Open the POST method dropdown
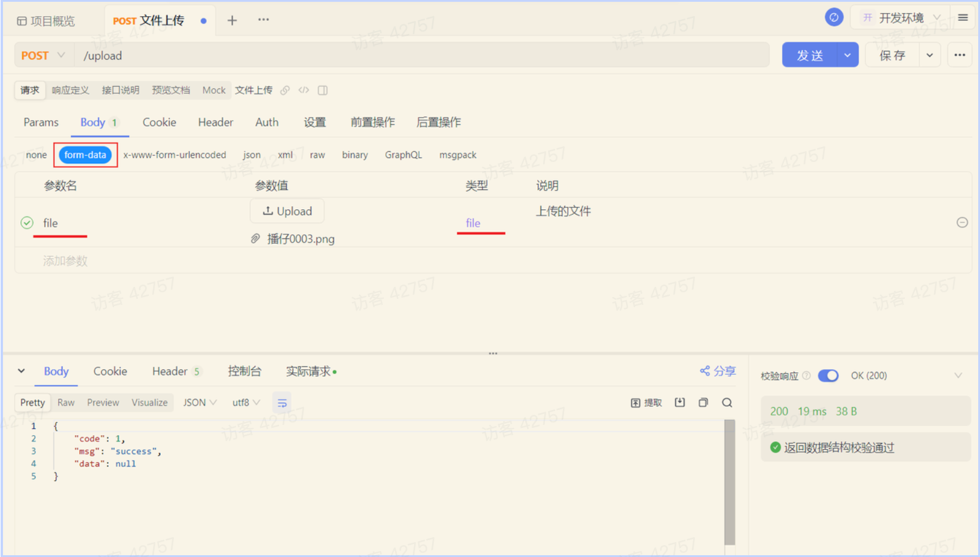Image resolution: width=980 pixels, height=557 pixels. coord(42,55)
